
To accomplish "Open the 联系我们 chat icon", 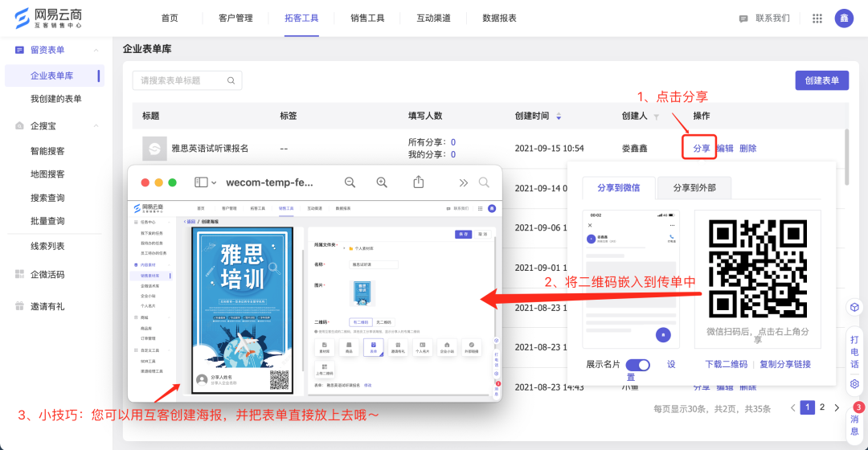I will click(743, 18).
